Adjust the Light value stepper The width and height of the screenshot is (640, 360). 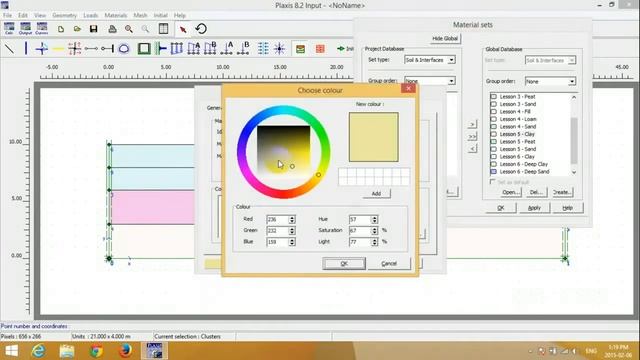(x=374, y=242)
